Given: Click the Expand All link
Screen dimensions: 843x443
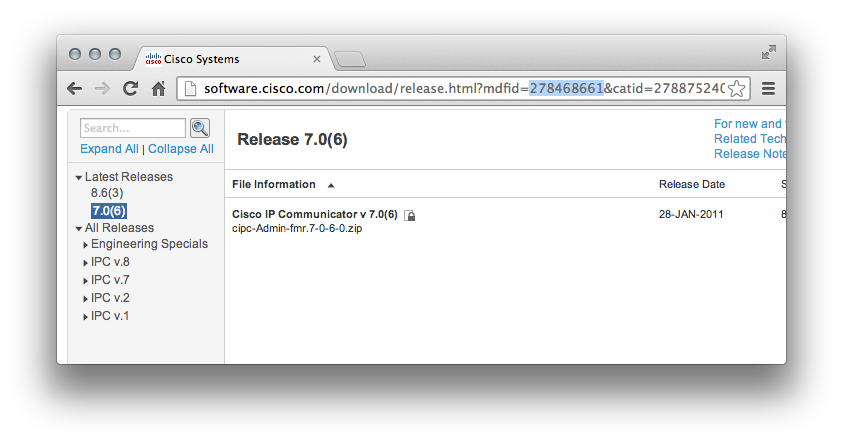Looking at the screenshot, I should tap(109, 149).
